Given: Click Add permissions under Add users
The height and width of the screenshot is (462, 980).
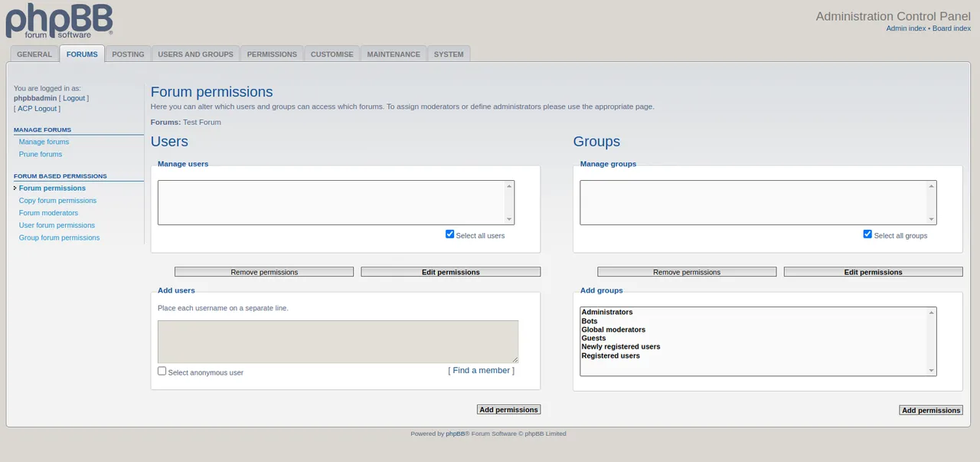Looking at the screenshot, I should point(508,410).
